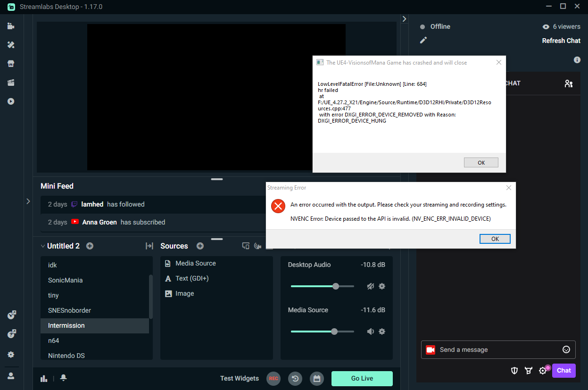Open the scene transitions icon beside Sources
This screenshot has height=390, width=588.
tap(149, 246)
